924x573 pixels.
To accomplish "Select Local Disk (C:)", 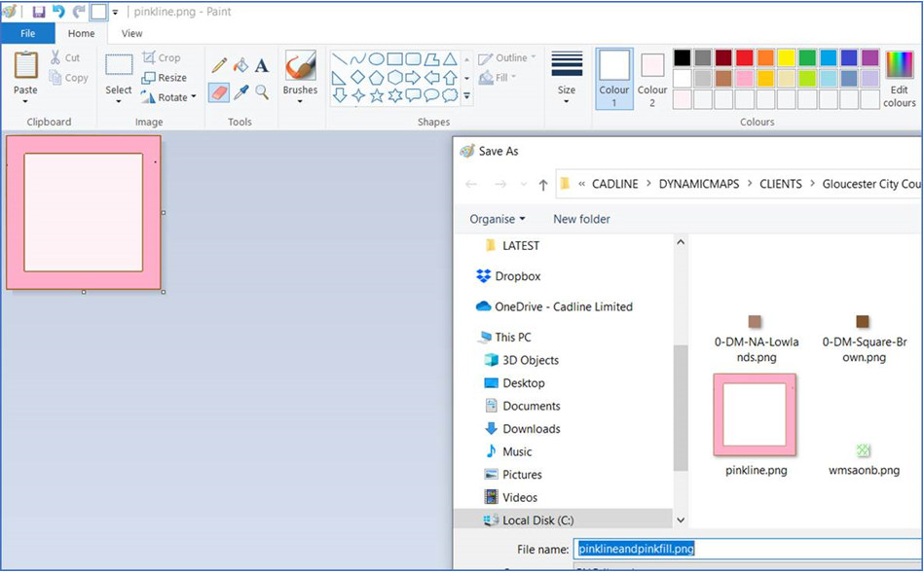I will click(529, 520).
